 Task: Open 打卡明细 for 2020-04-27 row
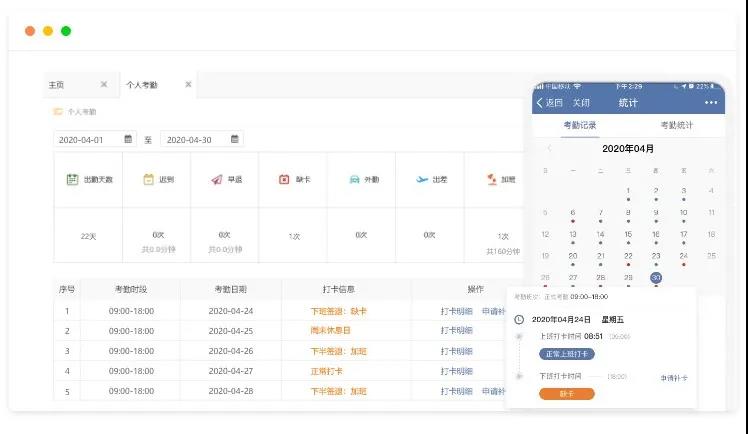[457, 372]
